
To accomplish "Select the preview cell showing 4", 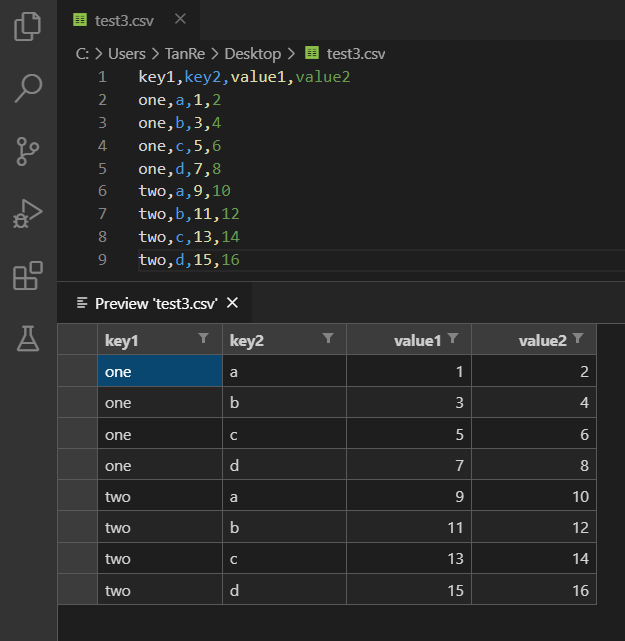I will (x=534, y=402).
